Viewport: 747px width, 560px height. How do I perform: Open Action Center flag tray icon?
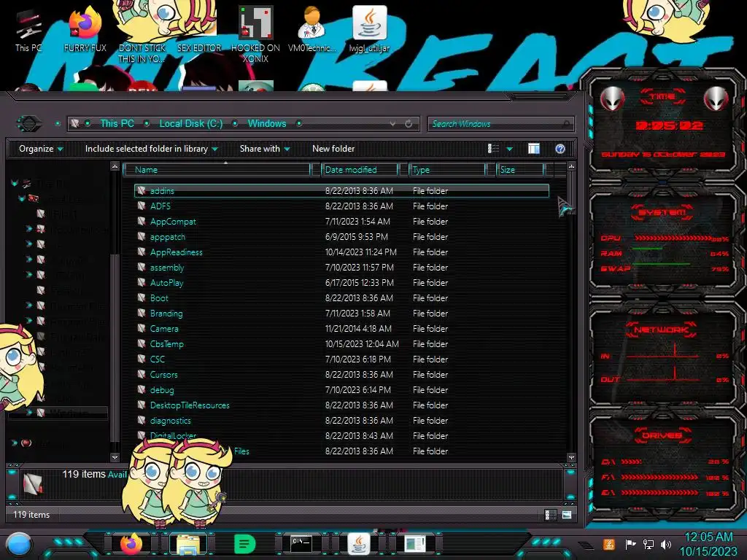631,544
